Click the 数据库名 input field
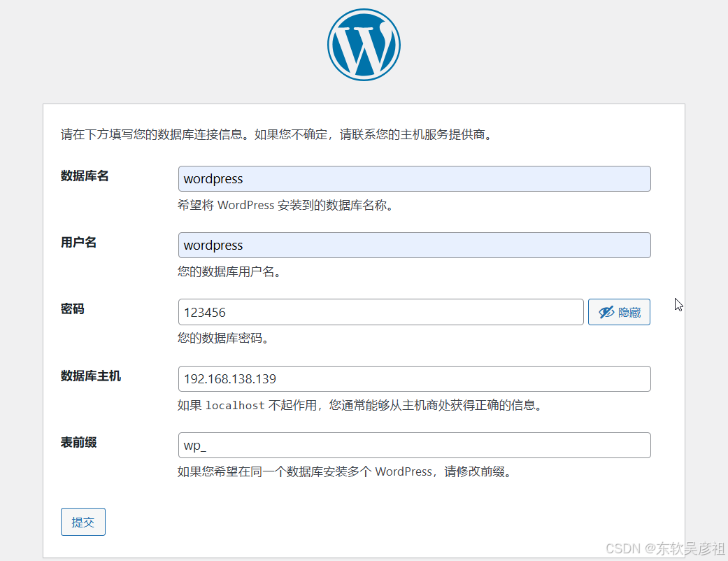Viewport: 728px width, 561px height. (x=414, y=179)
